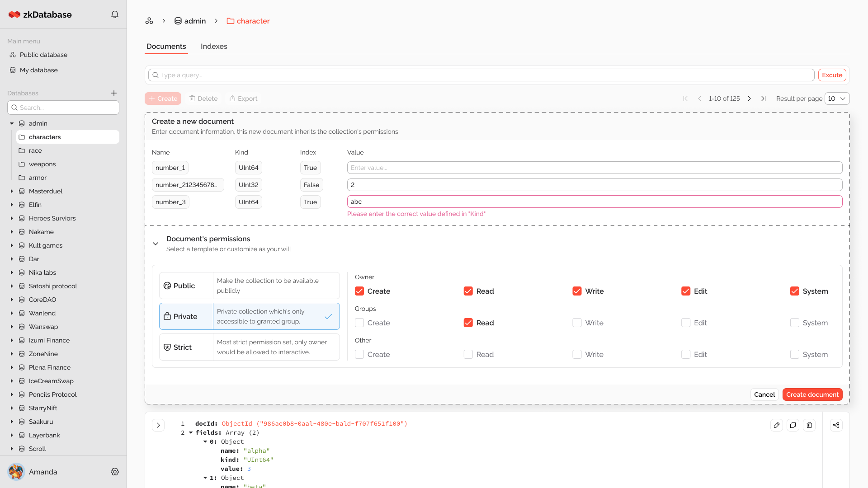Click the Create document button
Image resolution: width=868 pixels, height=488 pixels.
812,394
